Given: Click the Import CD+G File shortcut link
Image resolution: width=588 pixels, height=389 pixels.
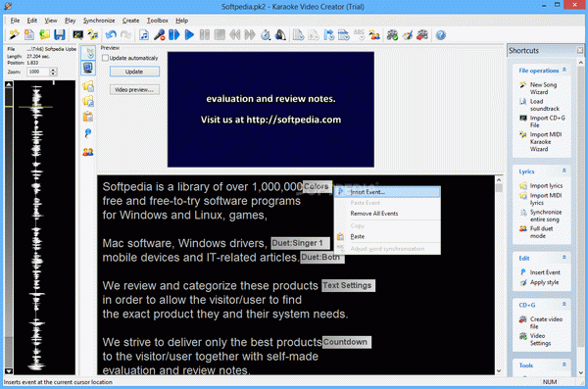Looking at the screenshot, I should [x=547, y=122].
